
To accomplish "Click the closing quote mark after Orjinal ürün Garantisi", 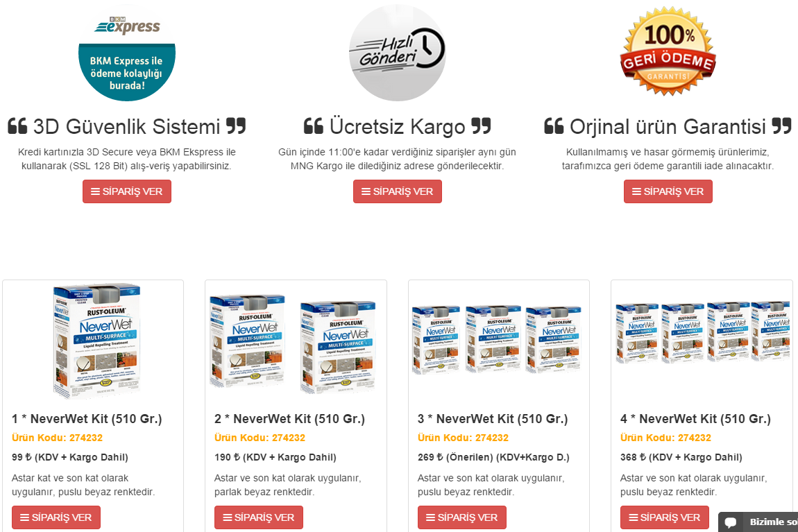I will pos(782,126).
